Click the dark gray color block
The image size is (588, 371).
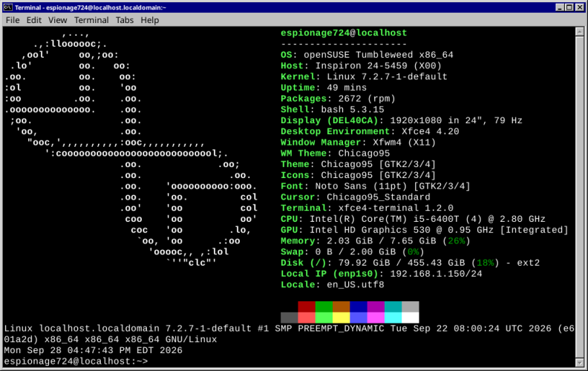pyautogui.click(x=289, y=318)
